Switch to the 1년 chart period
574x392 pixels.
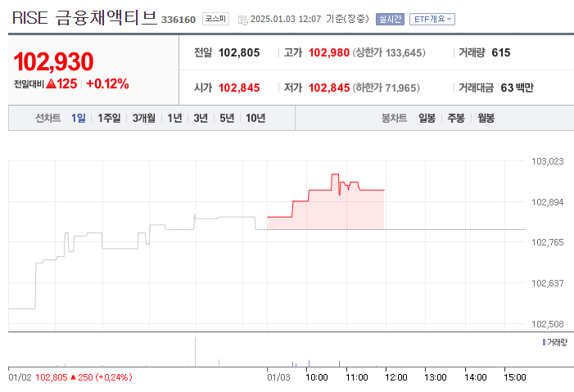coord(174,118)
